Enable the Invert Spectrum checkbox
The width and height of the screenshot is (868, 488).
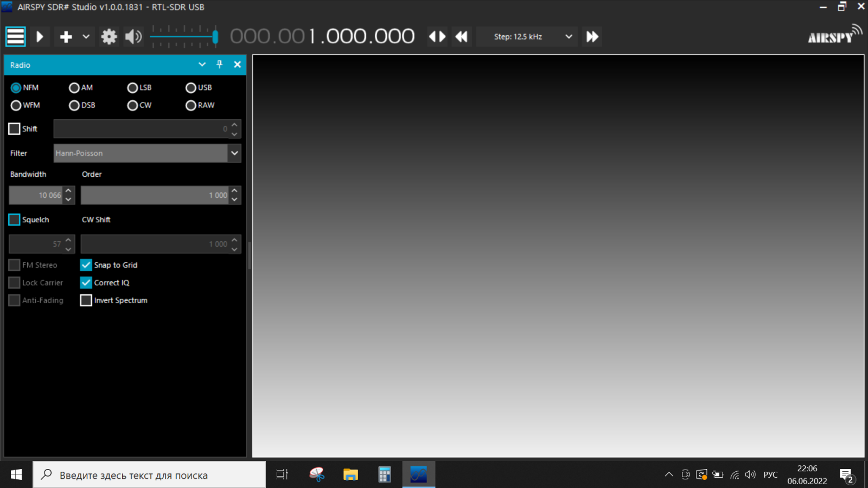86,300
